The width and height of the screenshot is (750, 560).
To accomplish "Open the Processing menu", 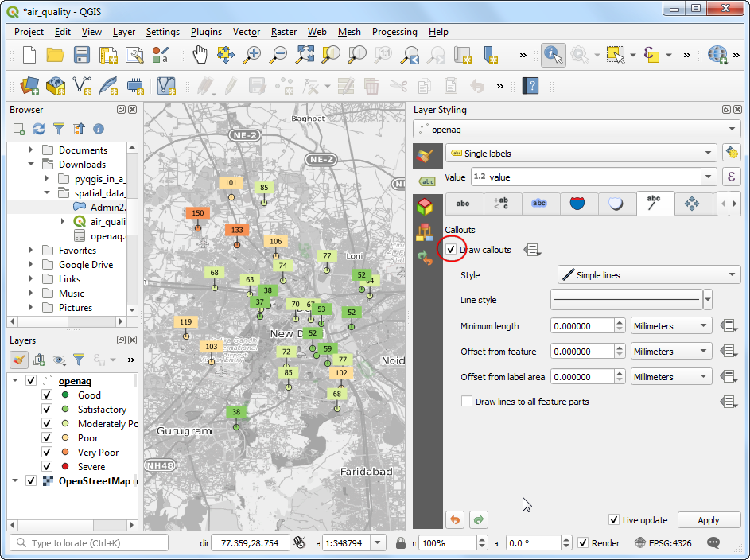I will tap(394, 32).
